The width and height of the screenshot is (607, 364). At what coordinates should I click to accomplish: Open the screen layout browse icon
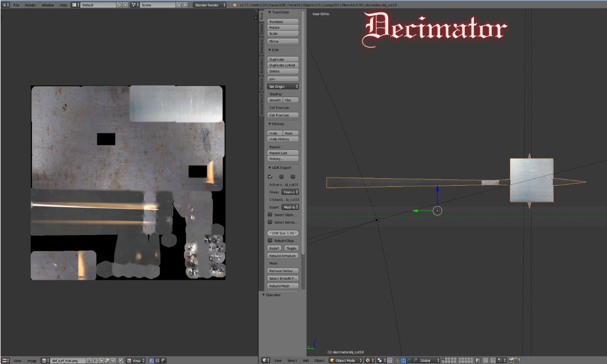tap(76, 5)
